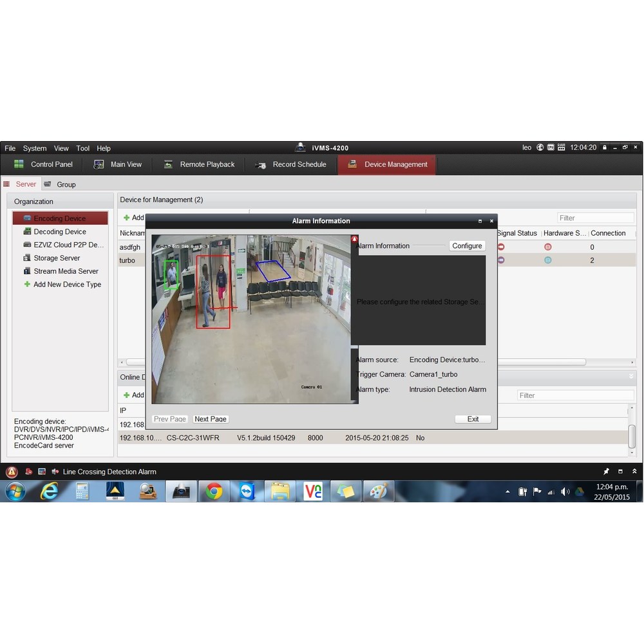Open Google Chrome from taskbar
The image size is (644, 644).
click(x=214, y=491)
